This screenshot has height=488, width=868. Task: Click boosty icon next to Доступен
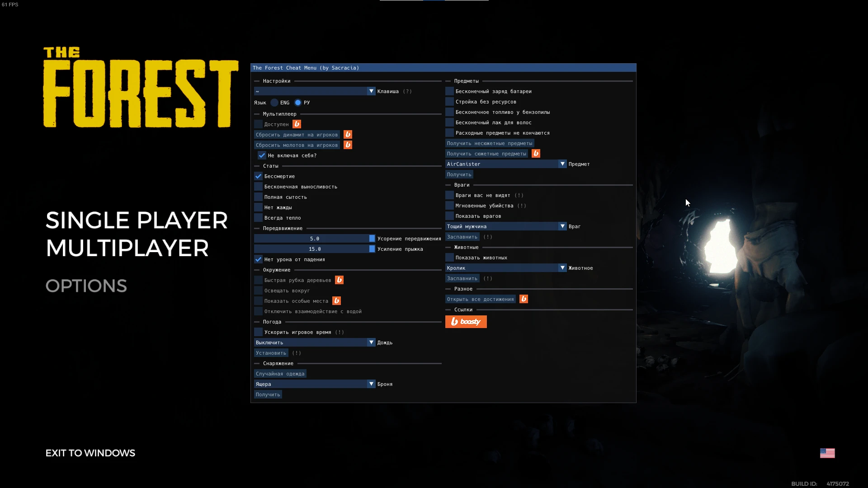(x=297, y=124)
